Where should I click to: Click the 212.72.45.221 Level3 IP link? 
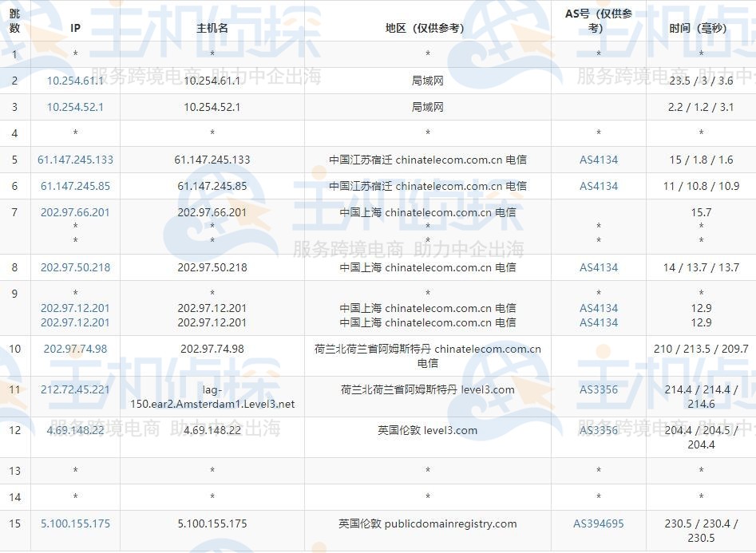pyautogui.click(x=74, y=390)
